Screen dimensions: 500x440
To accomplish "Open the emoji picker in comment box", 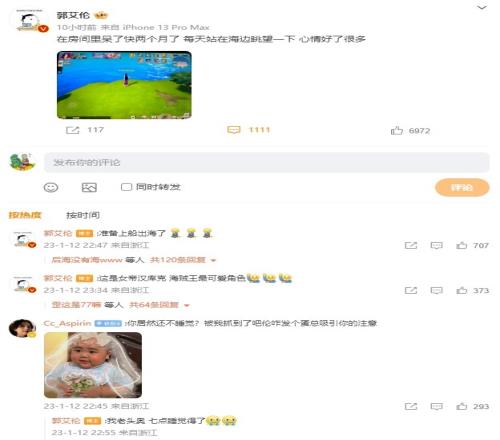I will (51, 187).
